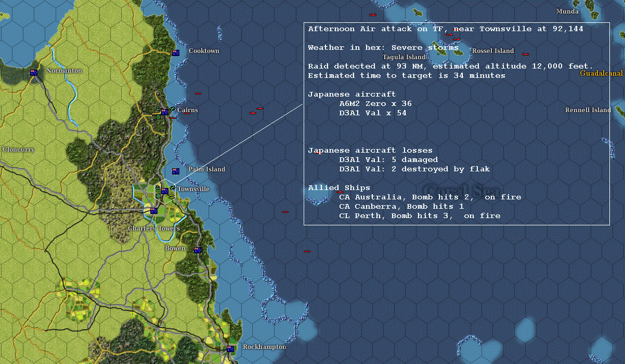Screen dimensions: 625x364
Task: Click the Normanton map label
Action: point(64,71)
